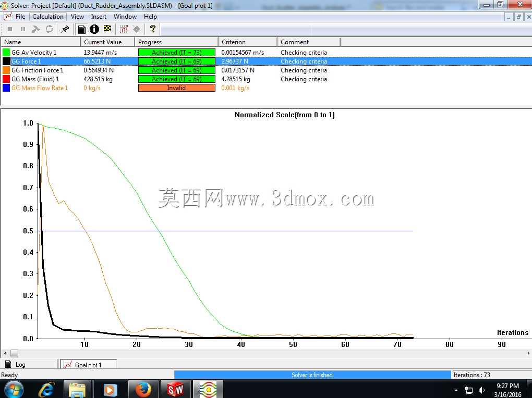Launch Firefox from the taskbar
Image resolution: width=532 pixels, height=398 pixels.
click(x=143, y=389)
